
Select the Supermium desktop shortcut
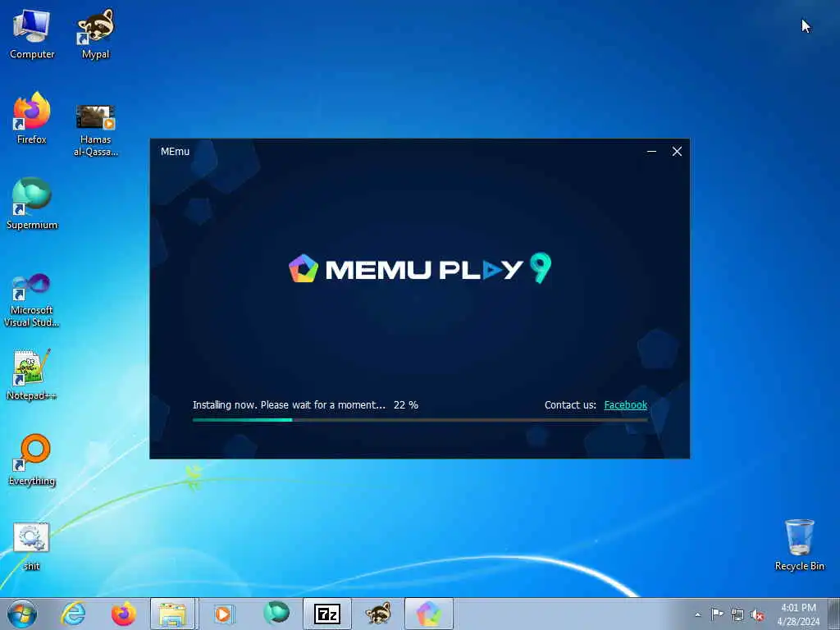coord(32,204)
